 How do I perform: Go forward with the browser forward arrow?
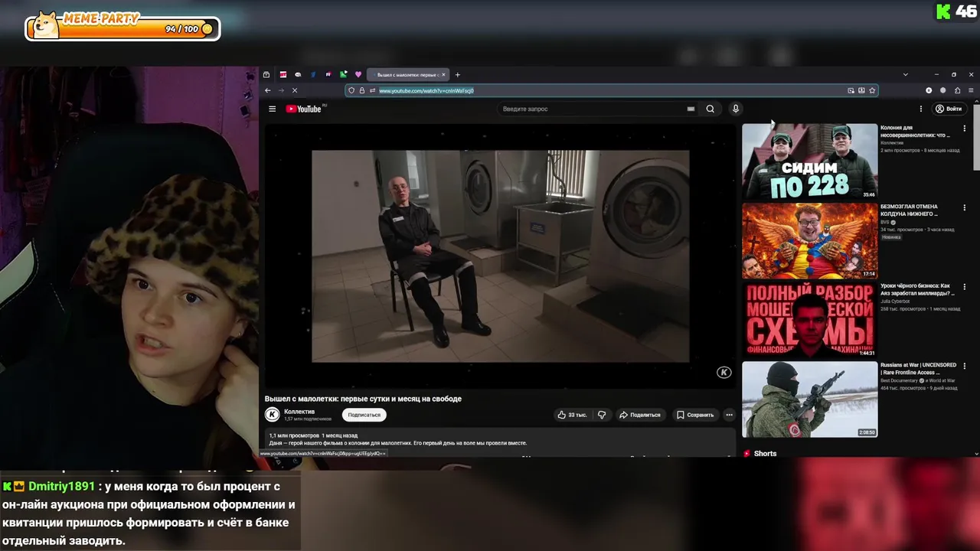(x=281, y=90)
